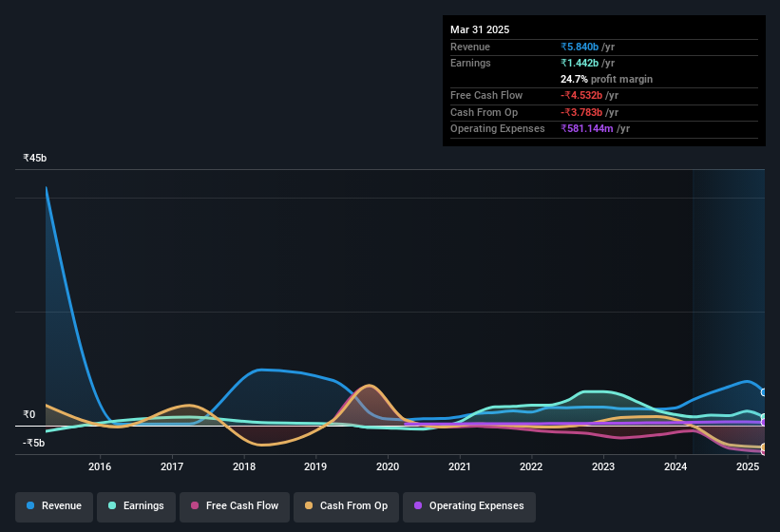Click the Operating Expenses tooltip label
This screenshot has width=780, height=532.
pyautogui.click(x=498, y=129)
